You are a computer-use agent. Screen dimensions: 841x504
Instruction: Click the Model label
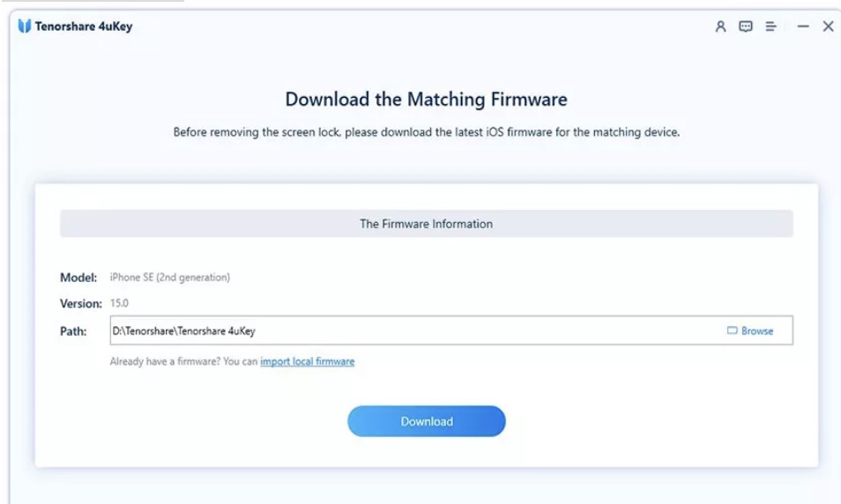coord(78,278)
